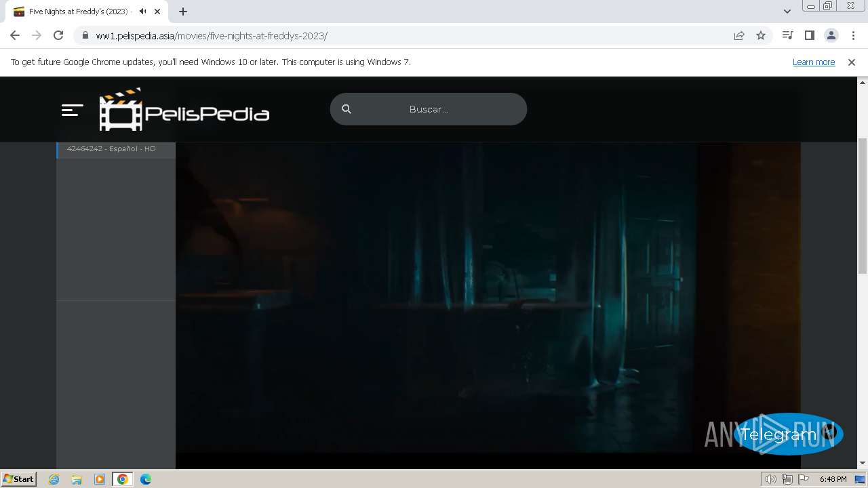Select the 42464242 - Español - HD server
The width and height of the screenshot is (868, 488).
[x=116, y=148]
